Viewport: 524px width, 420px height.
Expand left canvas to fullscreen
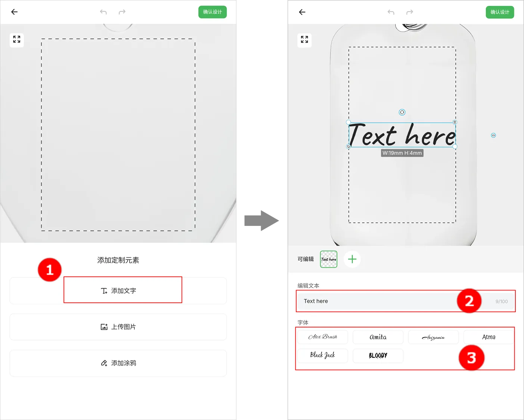click(x=17, y=40)
